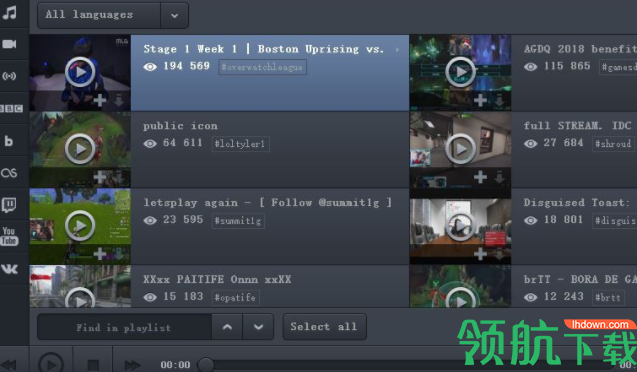The width and height of the screenshot is (637, 372).
Task: Select the All languages combo box
Action: coord(113,15)
